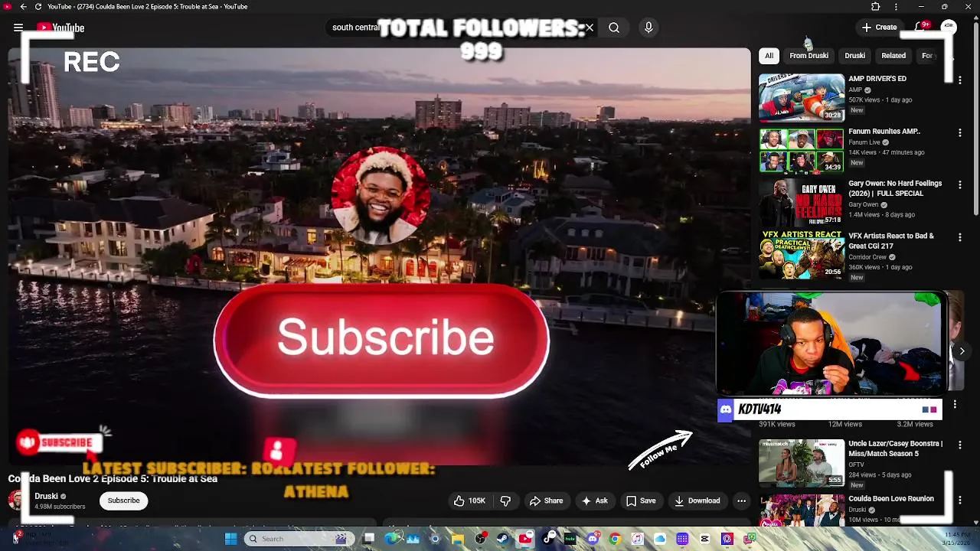Click the Ask button
980x551 pixels.
click(x=594, y=500)
